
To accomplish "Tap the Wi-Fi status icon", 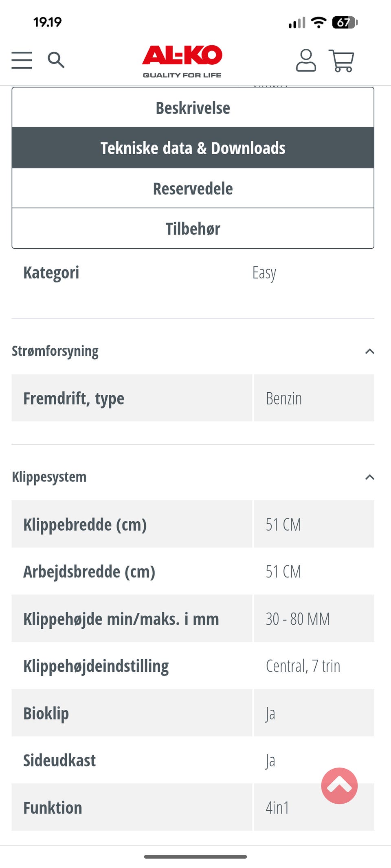I will 319,22.
